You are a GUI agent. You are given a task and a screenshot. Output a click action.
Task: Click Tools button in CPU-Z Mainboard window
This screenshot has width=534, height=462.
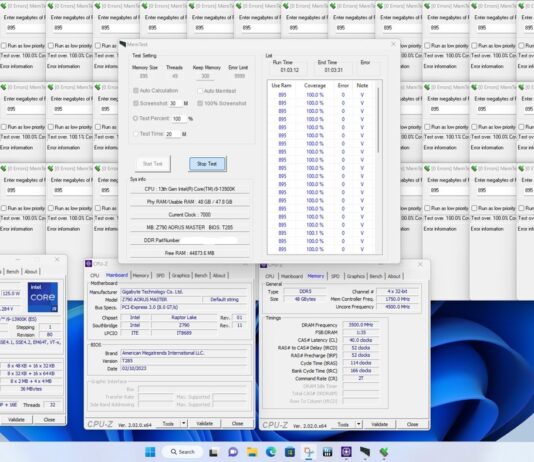point(168,423)
